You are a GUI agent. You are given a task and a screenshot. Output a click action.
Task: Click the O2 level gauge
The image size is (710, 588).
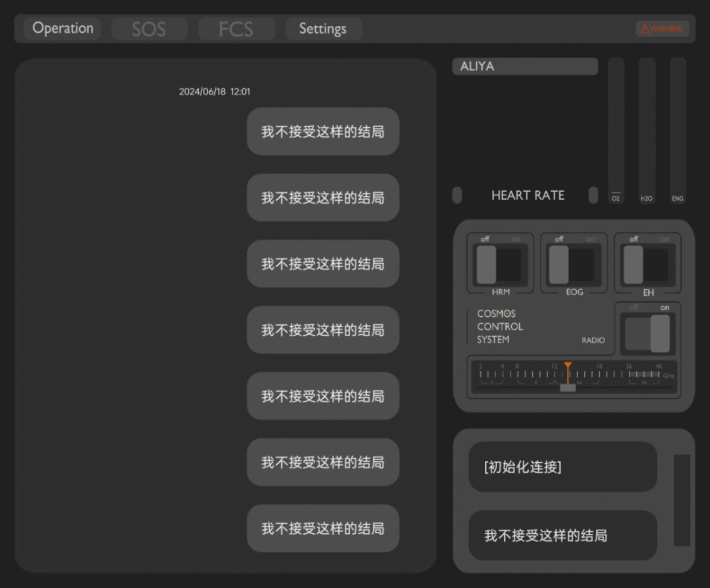coord(616,130)
